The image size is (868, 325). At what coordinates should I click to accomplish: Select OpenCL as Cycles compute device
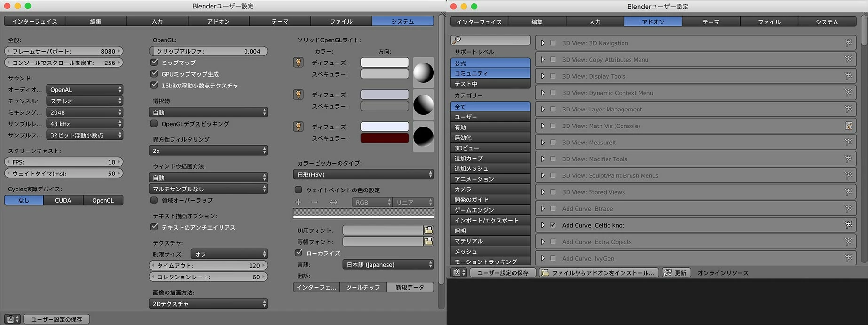103,200
